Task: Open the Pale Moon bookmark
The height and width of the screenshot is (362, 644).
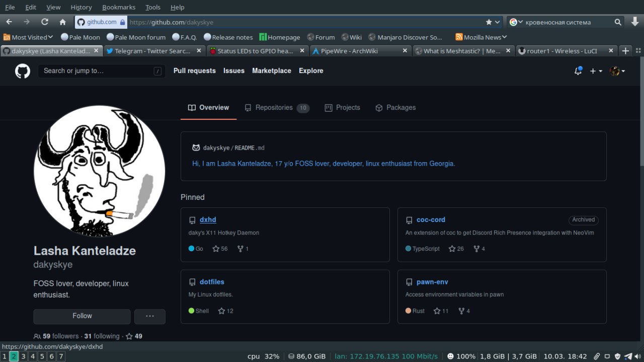Action: [80, 37]
